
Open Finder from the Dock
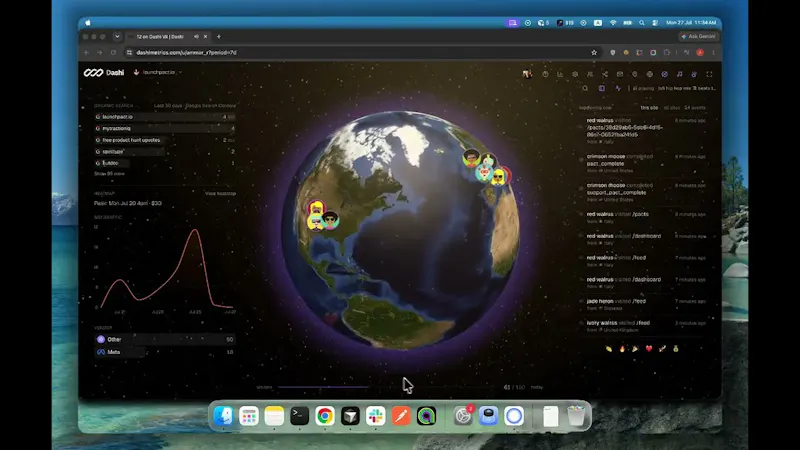[x=223, y=416]
